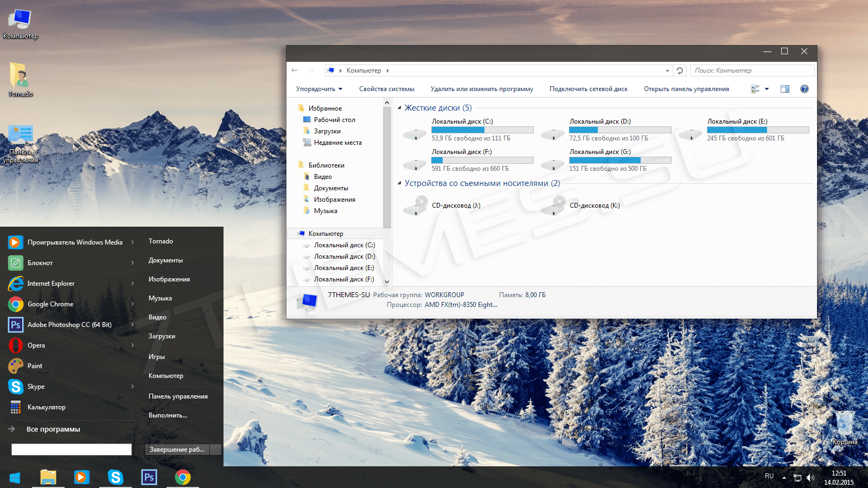The height and width of the screenshot is (488, 868).
Task: Click the Help question mark icon
Action: click(804, 89)
